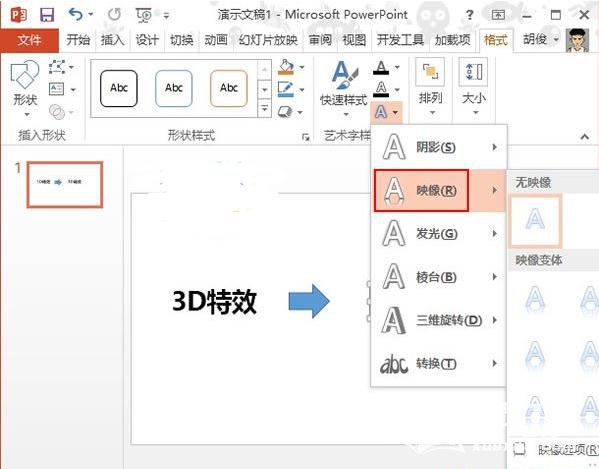Open the 发光(G) glow submenu
This screenshot has width=599, height=469.
pyautogui.click(x=439, y=233)
